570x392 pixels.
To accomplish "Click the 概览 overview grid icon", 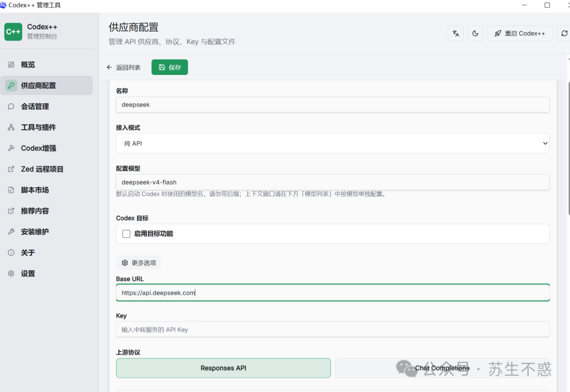I will (11, 65).
